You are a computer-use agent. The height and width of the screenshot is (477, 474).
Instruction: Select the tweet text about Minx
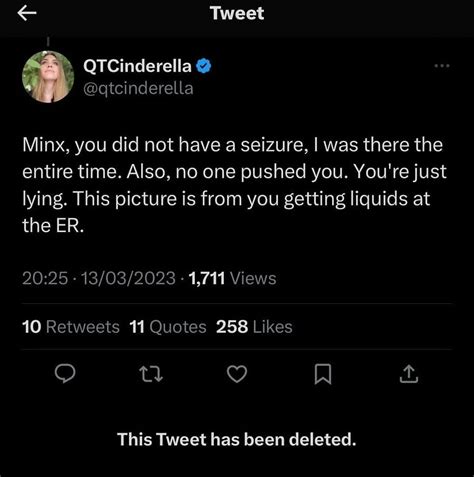(234, 185)
